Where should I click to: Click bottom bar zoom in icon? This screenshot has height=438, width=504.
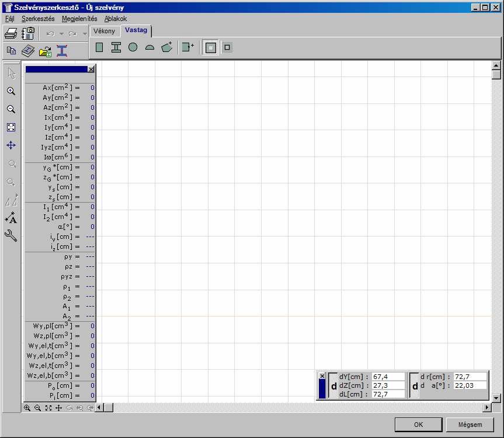coord(27,408)
